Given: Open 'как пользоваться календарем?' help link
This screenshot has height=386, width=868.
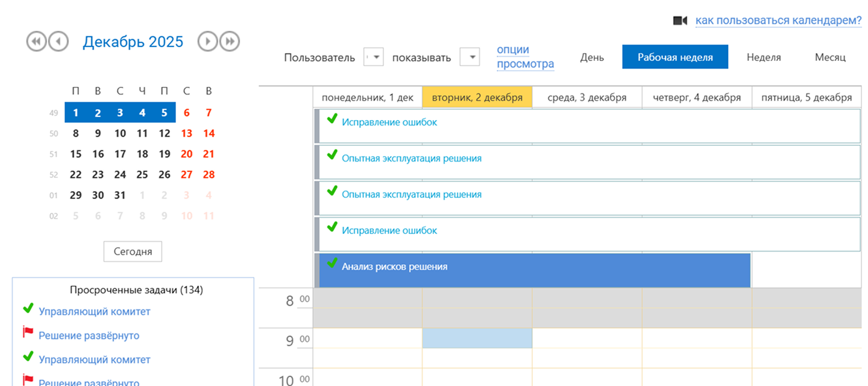Looking at the screenshot, I should point(778,21).
